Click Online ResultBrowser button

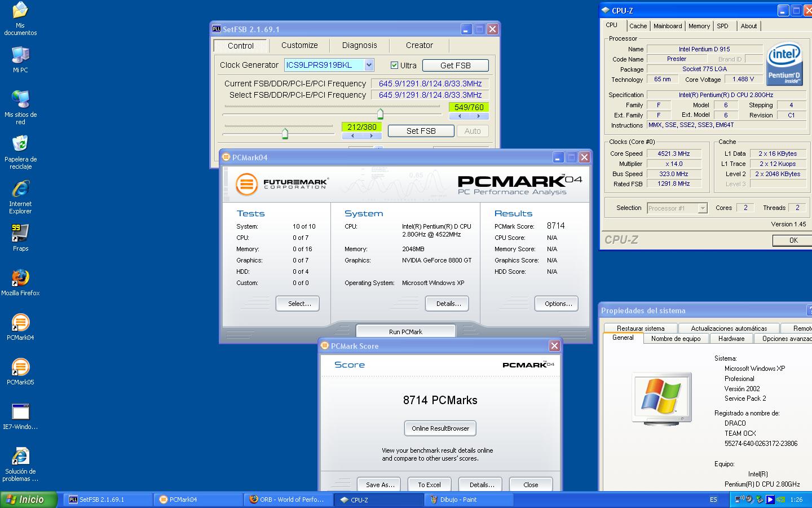440,428
